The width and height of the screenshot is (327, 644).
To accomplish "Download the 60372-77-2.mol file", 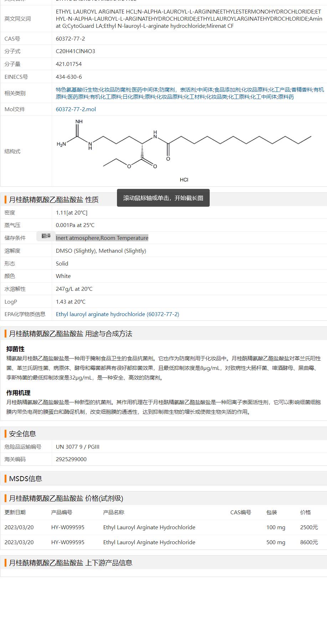I will tap(76, 109).
